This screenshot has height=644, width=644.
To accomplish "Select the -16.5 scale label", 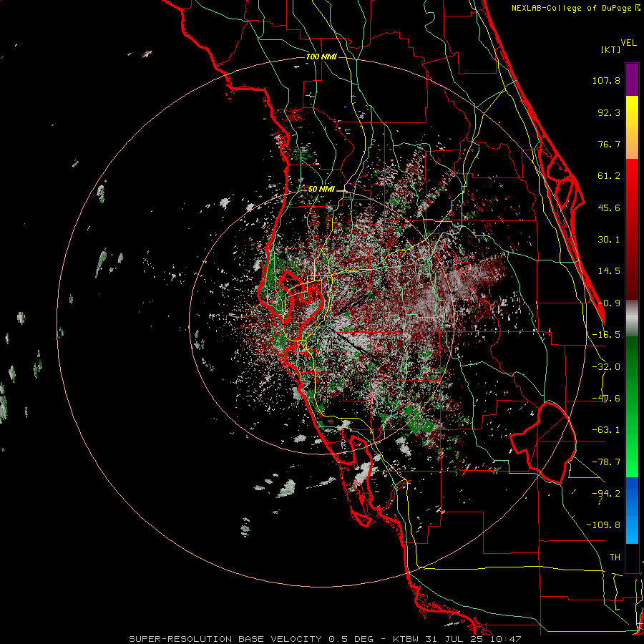I will 606,335.
